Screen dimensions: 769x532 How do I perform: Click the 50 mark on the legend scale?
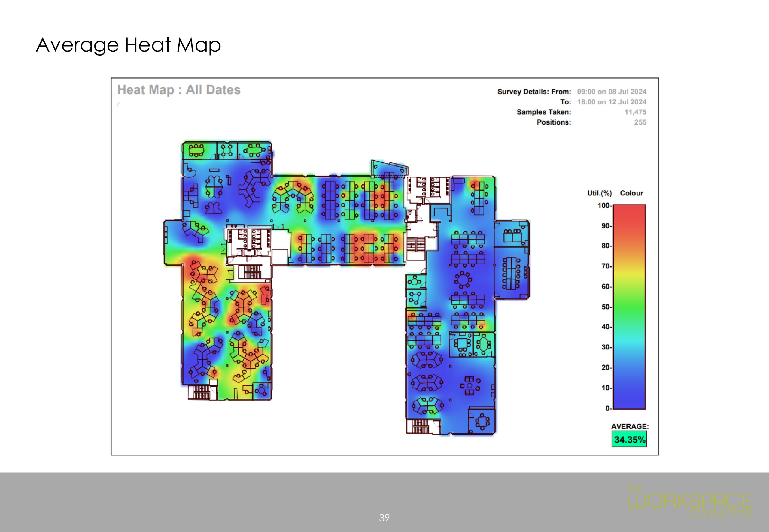pyautogui.click(x=606, y=307)
